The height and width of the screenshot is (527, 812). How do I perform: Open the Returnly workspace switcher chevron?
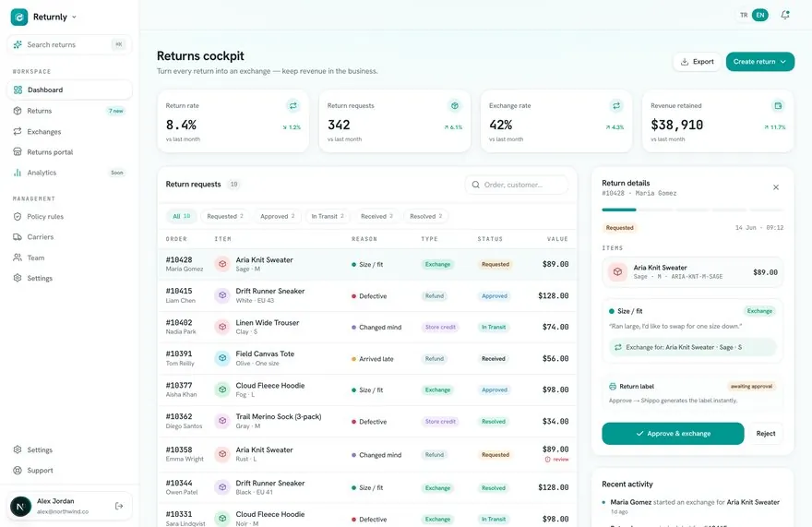pyautogui.click(x=74, y=18)
